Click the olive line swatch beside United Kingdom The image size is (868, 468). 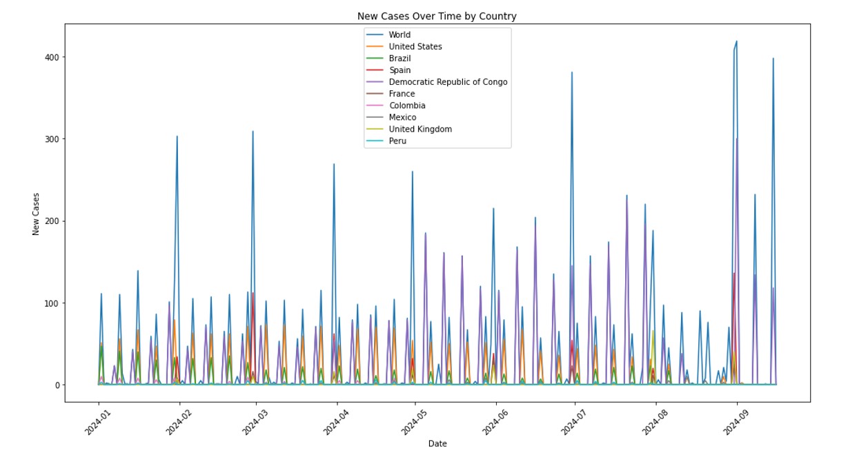tap(375, 129)
